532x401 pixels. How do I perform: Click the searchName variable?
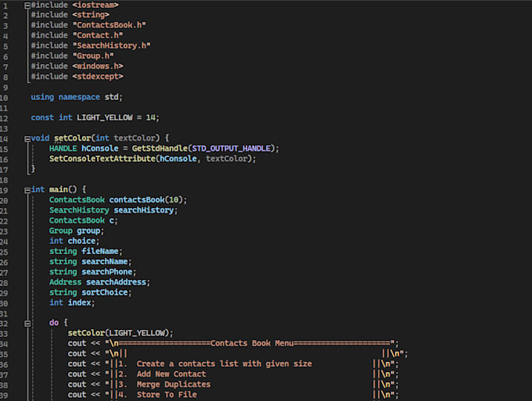click(105, 262)
